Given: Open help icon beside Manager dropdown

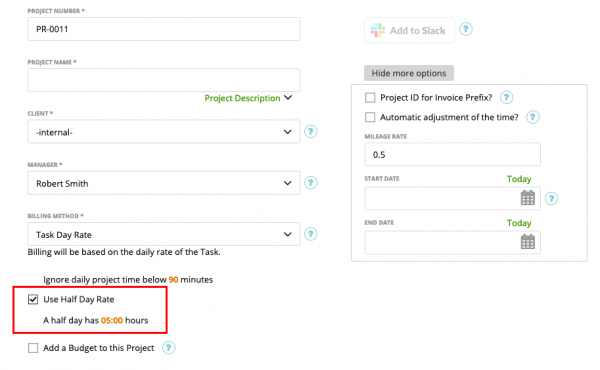Looking at the screenshot, I should click(x=311, y=183).
